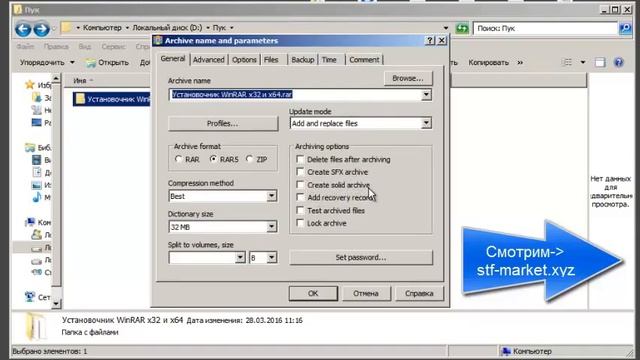Switch to the General tab
Image resolution: width=640 pixels, height=360 pixels.
[173, 59]
